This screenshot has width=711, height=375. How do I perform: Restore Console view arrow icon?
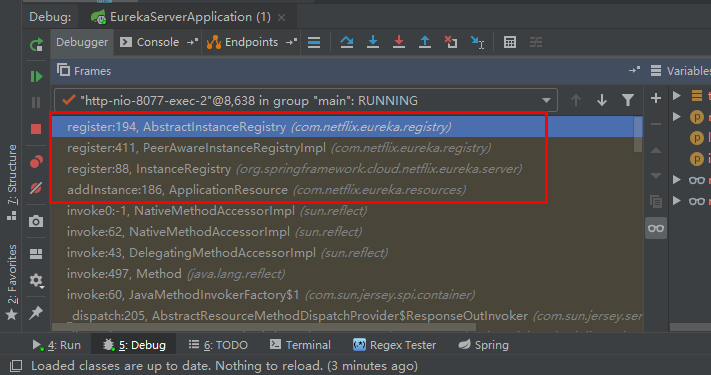point(192,42)
